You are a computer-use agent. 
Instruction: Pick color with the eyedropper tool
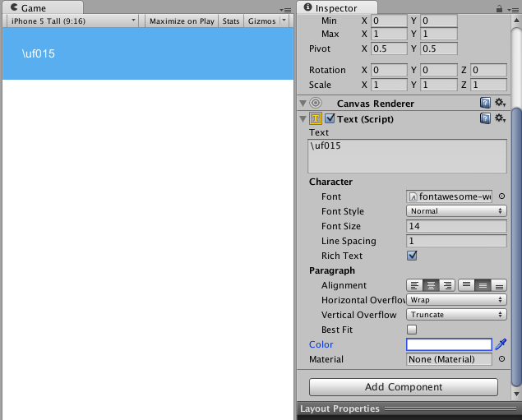tap(501, 344)
